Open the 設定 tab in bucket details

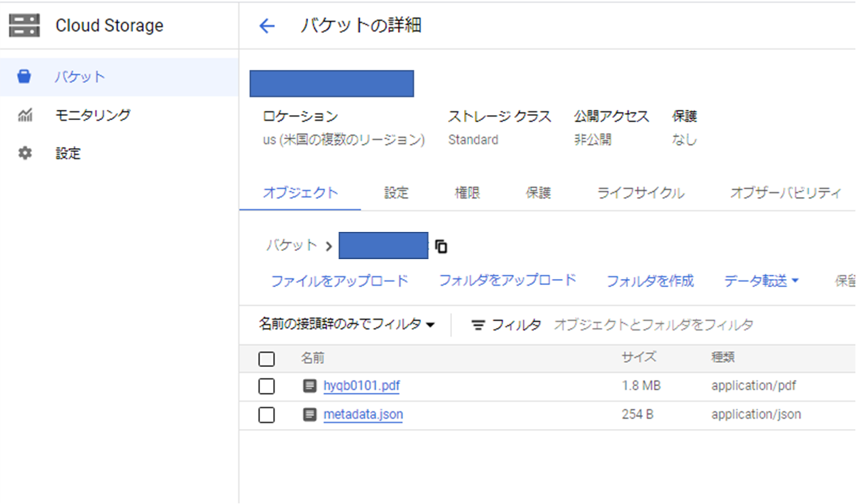pos(396,193)
